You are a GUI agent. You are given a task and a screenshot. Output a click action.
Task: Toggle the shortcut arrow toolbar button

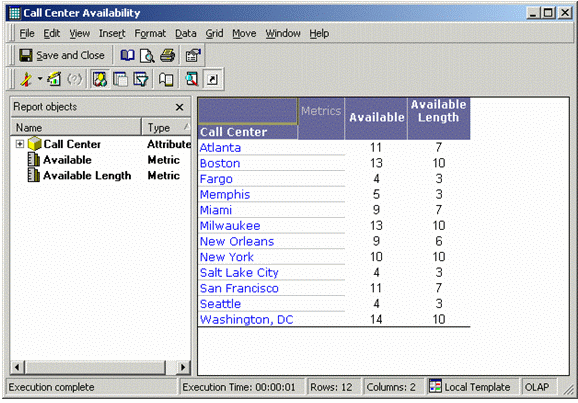[x=212, y=79]
